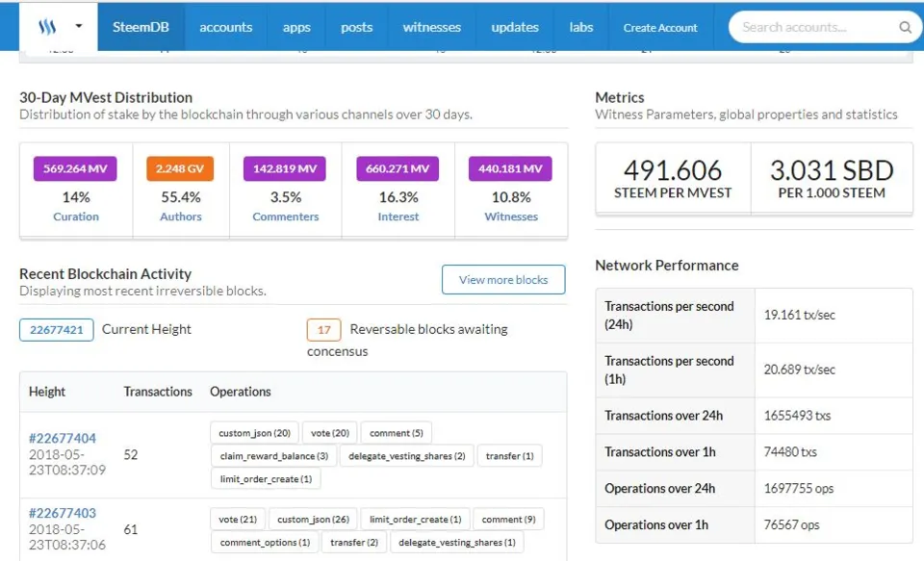Open the labs menu item

[581, 27]
